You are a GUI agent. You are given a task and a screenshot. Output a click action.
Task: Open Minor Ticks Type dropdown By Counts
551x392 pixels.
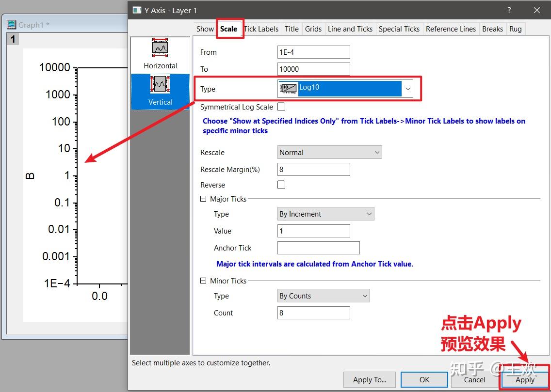[324, 296]
